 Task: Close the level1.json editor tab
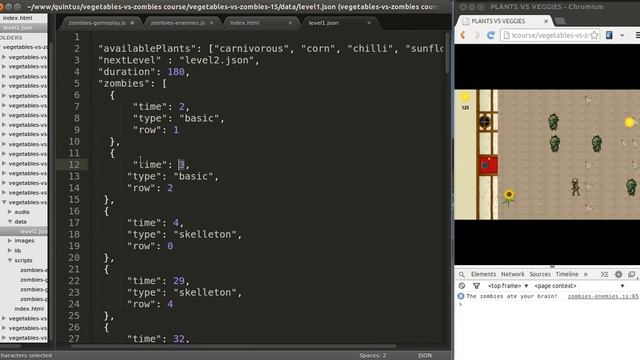pyautogui.click(x=369, y=23)
